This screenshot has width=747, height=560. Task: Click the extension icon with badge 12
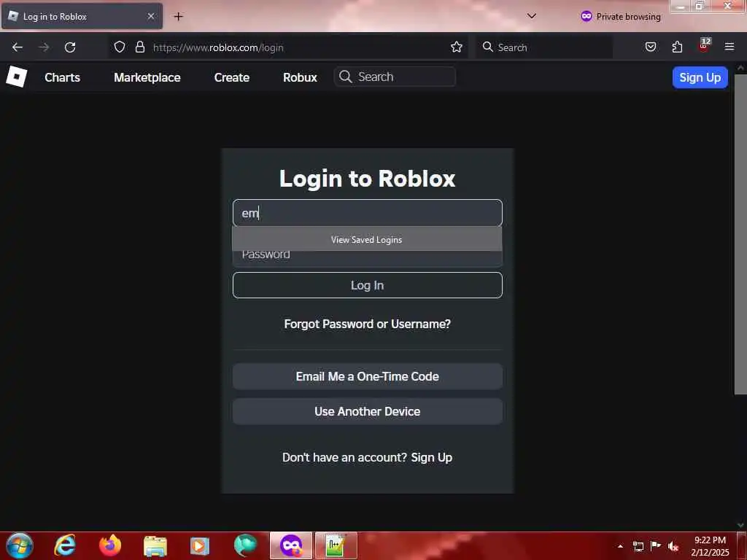[x=704, y=45]
